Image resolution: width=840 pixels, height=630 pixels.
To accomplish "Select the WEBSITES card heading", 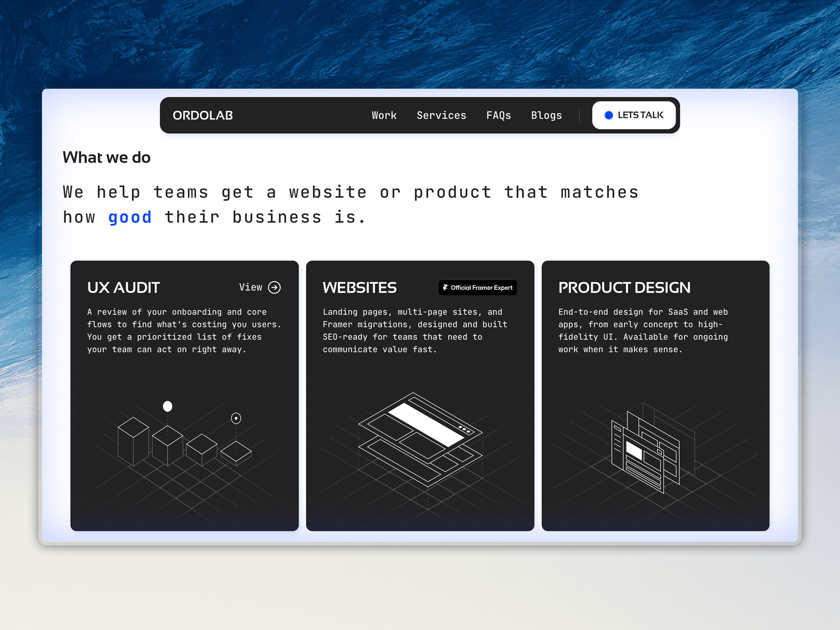I will 360,288.
